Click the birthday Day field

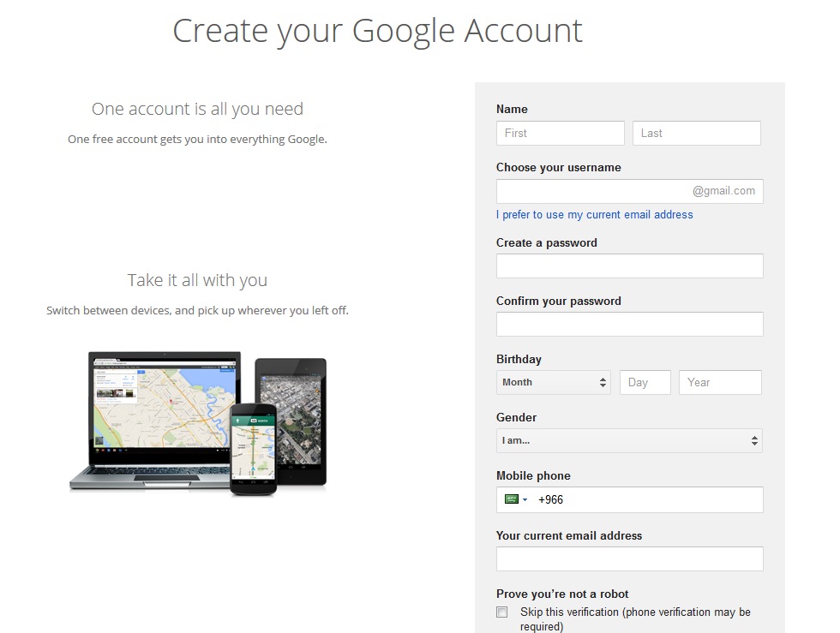645,382
